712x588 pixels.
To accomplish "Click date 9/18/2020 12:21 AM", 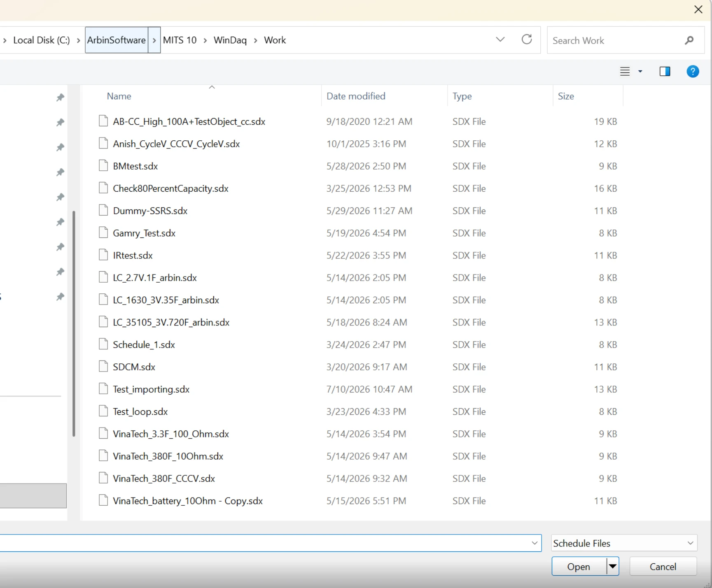I will click(x=369, y=121).
